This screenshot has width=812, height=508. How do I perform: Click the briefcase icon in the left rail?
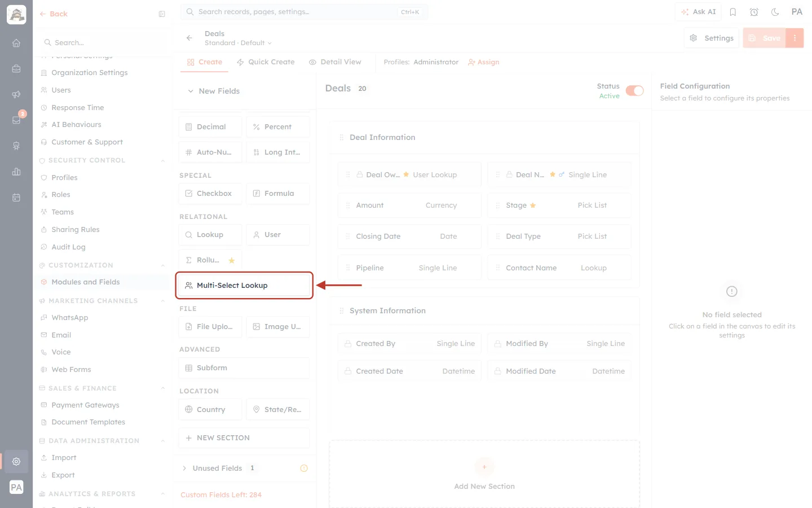pos(16,68)
